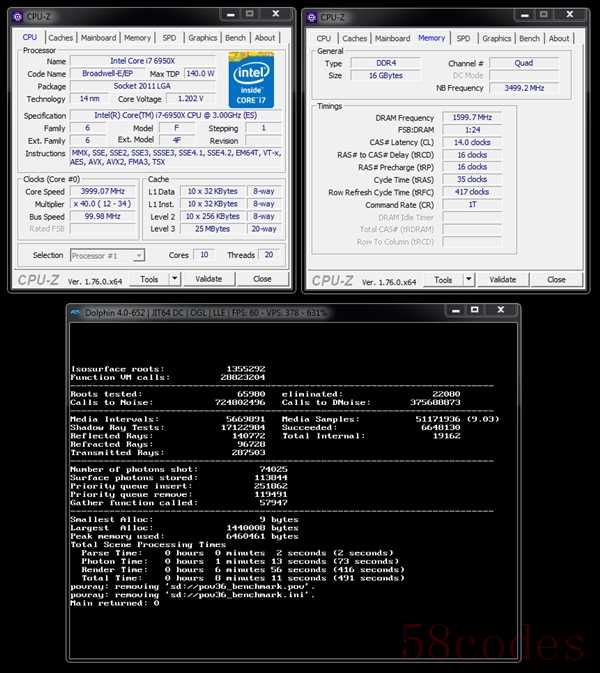Open About tab in left CPU-Z window

[x=265, y=38]
